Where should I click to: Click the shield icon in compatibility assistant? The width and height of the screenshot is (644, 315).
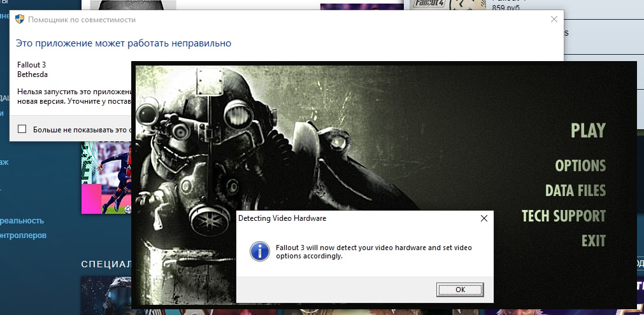(19, 19)
